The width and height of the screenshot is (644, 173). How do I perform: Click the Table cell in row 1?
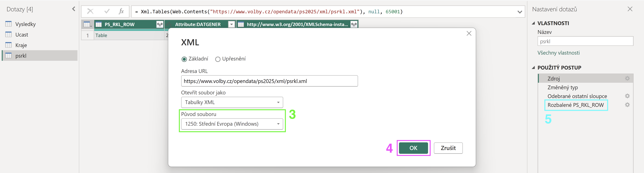[x=129, y=35]
